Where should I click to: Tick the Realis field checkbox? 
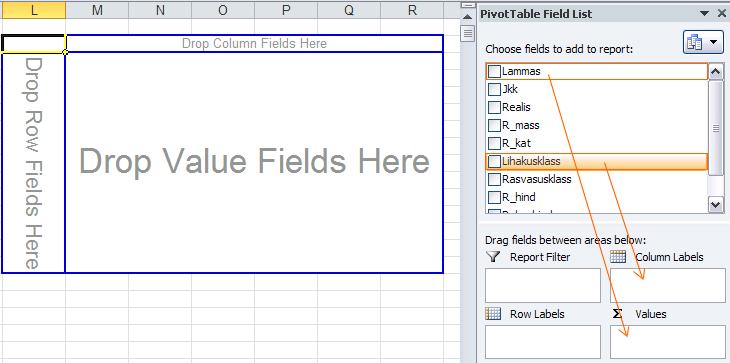[494, 108]
